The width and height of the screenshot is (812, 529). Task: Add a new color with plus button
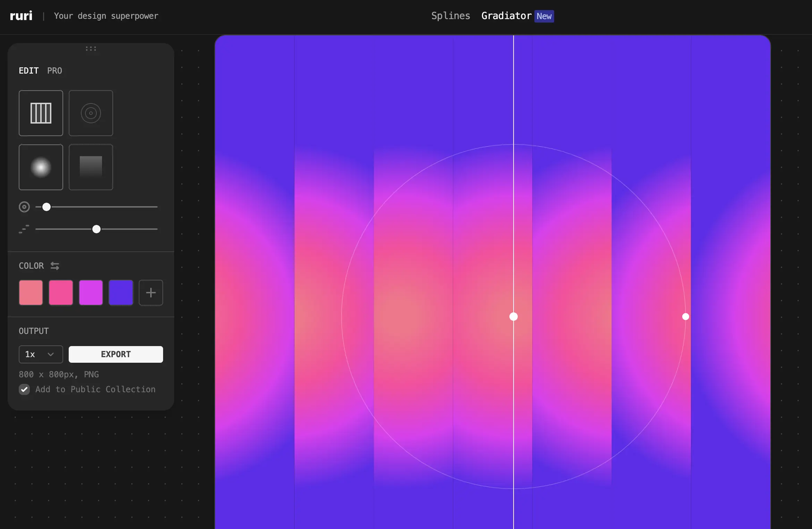[151, 293]
